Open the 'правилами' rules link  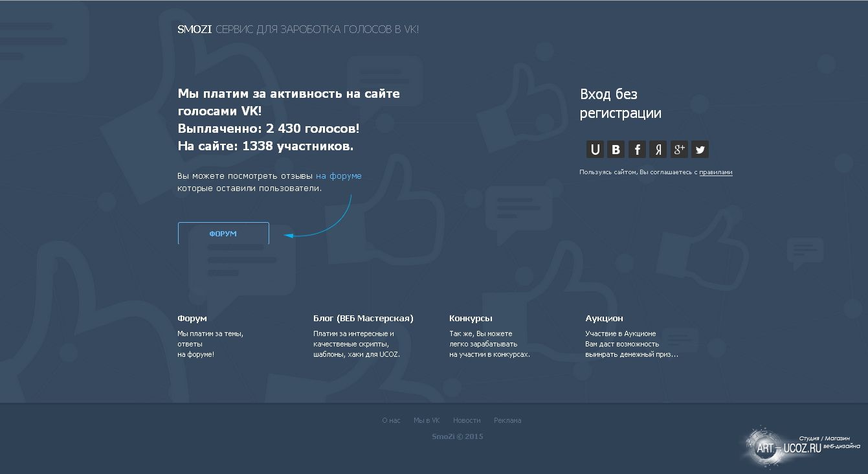(x=716, y=172)
